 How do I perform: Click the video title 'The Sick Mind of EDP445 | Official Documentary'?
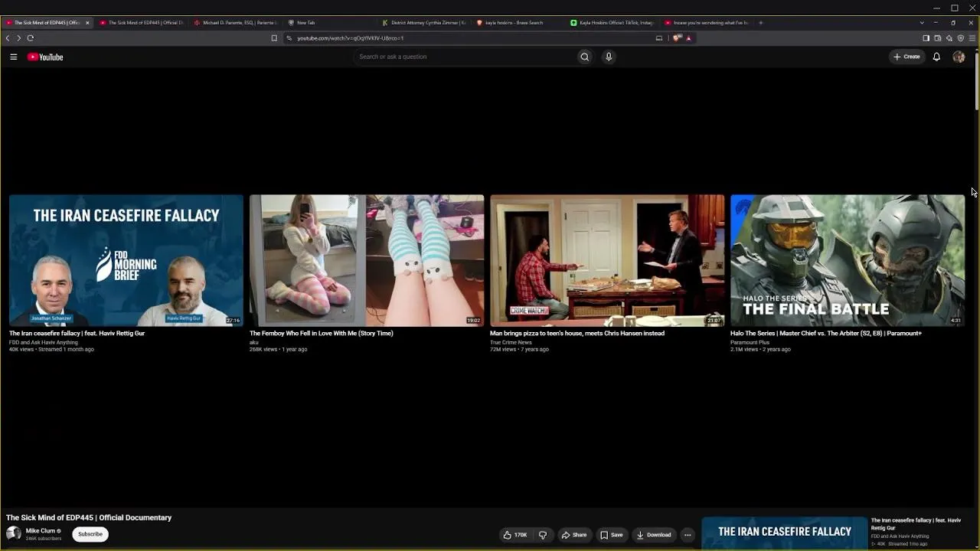(89, 518)
